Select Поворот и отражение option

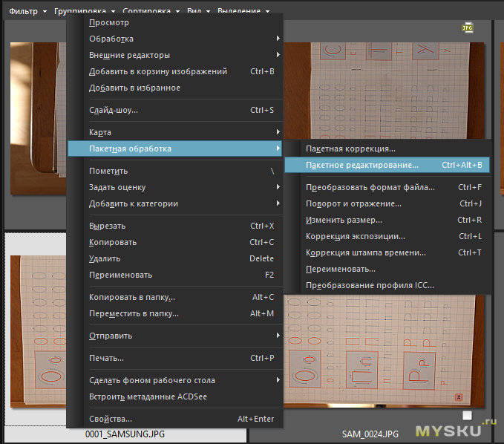[354, 203]
